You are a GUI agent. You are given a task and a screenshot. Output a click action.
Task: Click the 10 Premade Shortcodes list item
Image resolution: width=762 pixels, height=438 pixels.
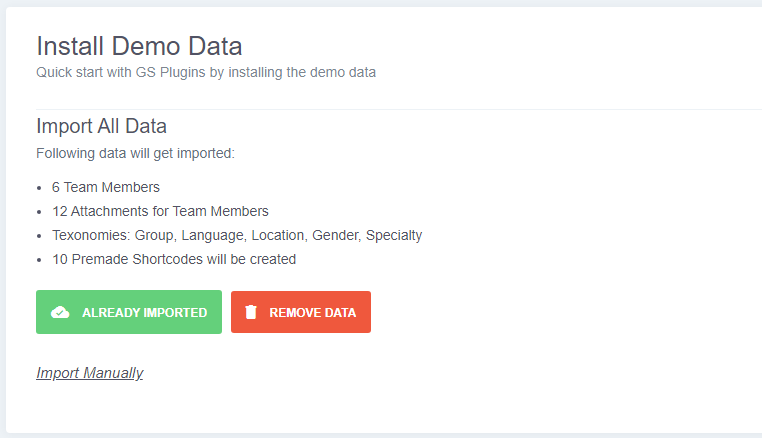pyautogui.click(x=174, y=259)
